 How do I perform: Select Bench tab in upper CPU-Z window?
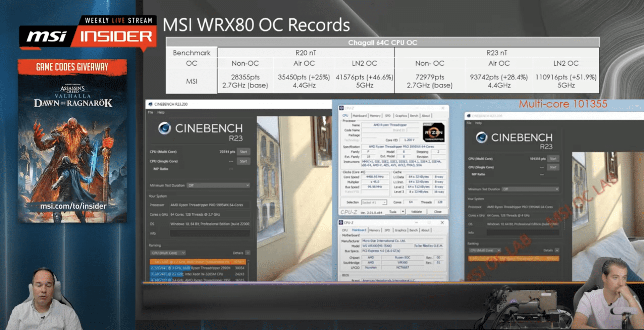[x=414, y=116]
